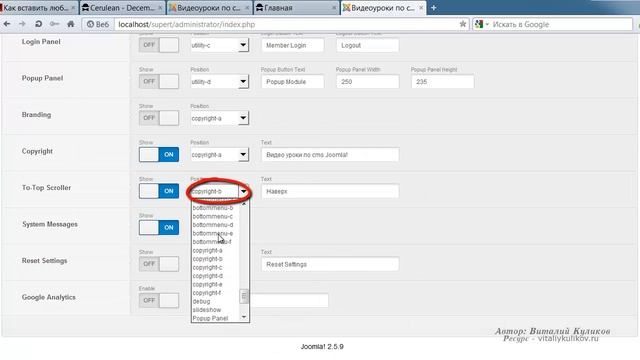The image size is (640, 360).
Task: Bookmark page with the star icon
Action: [462, 24]
